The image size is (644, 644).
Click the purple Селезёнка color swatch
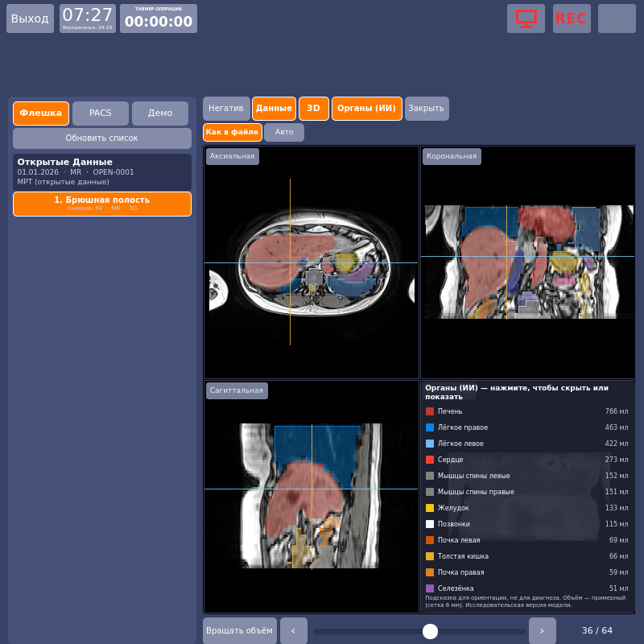point(430,588)
